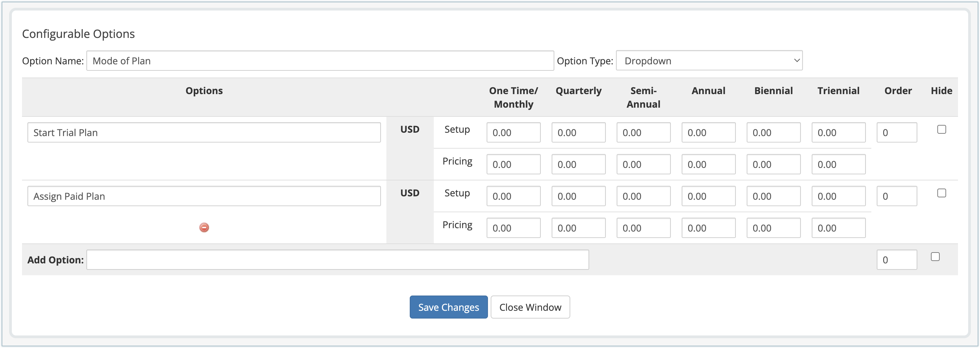Edit the Start Trial Plan option name field
Screen dimensions: 980x348
tap(204, 132)
